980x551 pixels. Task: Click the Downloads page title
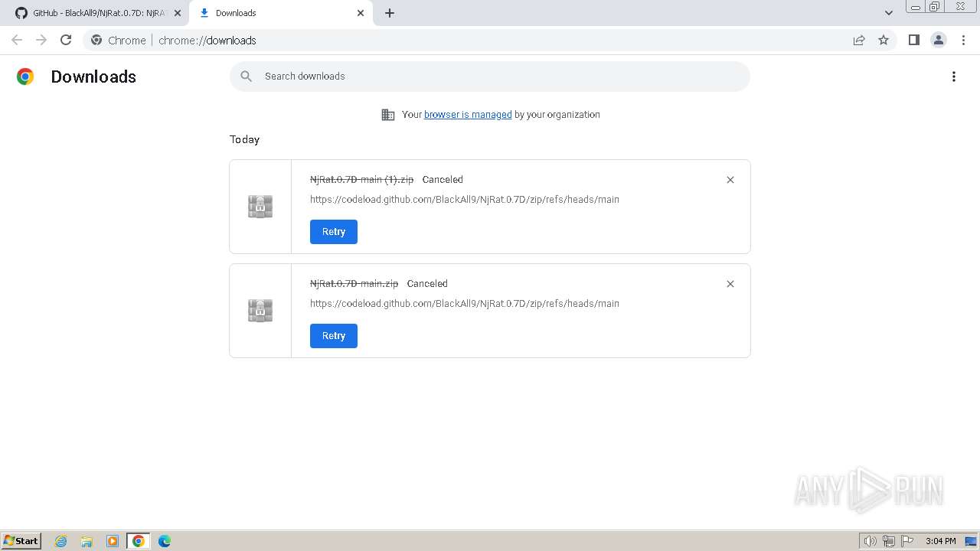click(x=93, y=77)
